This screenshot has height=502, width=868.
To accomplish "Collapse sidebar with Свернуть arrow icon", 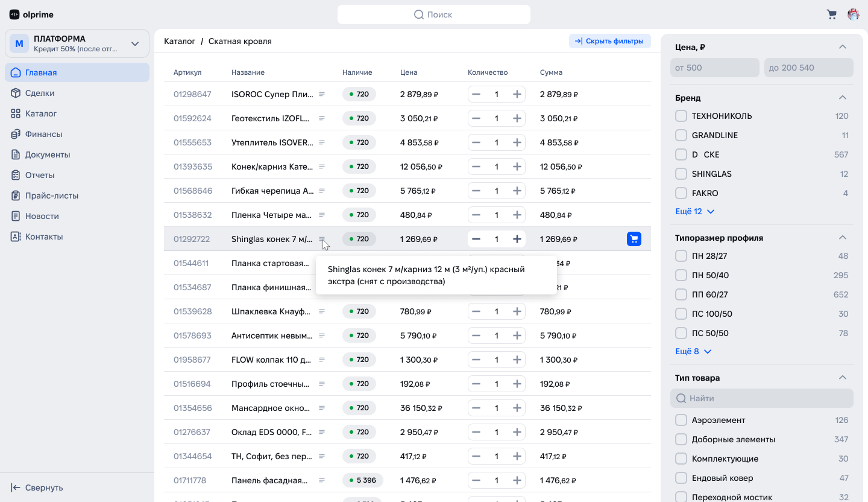I will point(16,488).
